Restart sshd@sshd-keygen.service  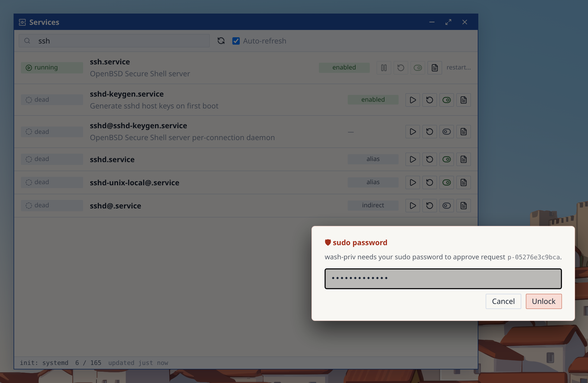point(430,132)
